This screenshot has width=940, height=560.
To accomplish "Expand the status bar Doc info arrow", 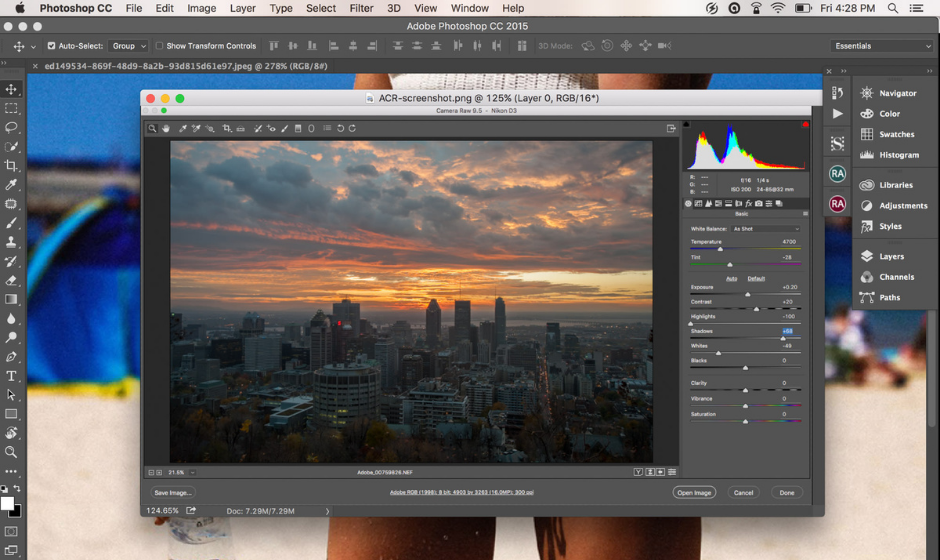I will [327, 511].
